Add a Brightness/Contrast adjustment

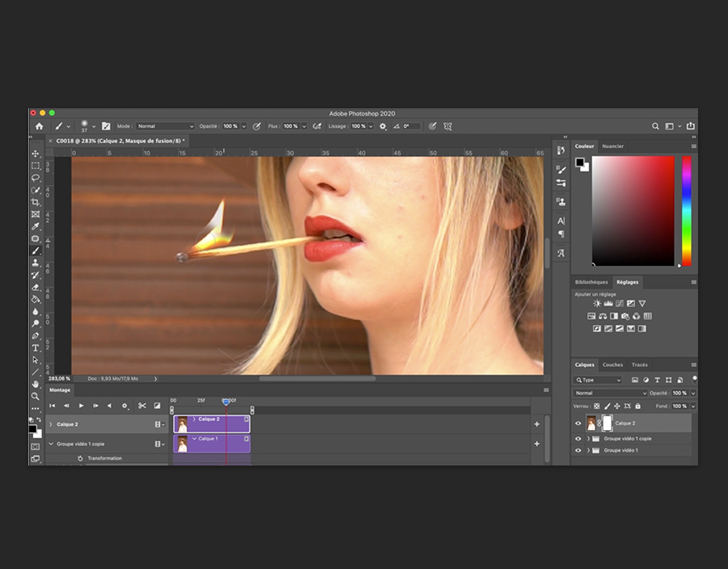597,303
